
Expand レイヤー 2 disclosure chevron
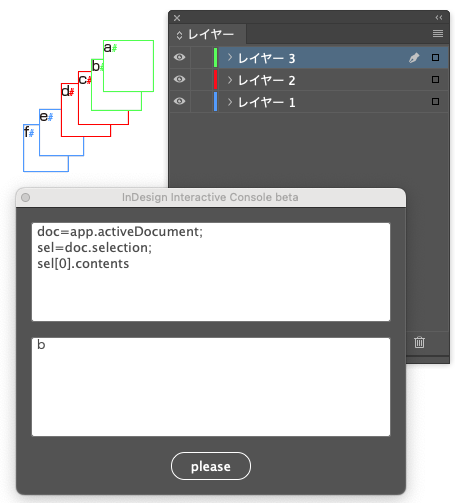click(230, 80)
